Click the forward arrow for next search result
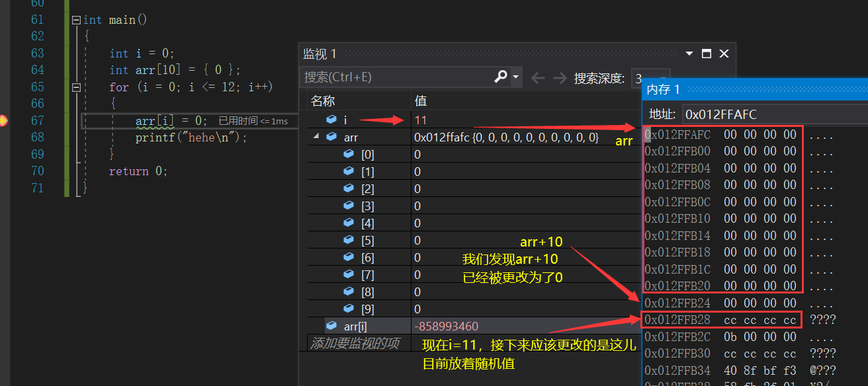Viewport: 868px width, 386px height. click(560, 78)
